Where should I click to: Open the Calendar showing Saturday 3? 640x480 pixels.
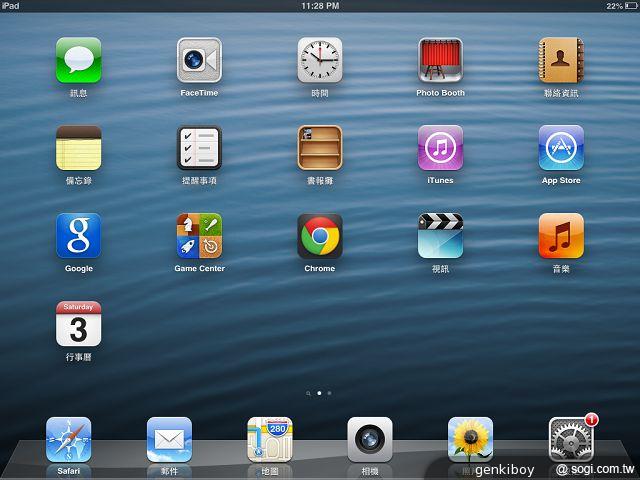coord(78,324)
